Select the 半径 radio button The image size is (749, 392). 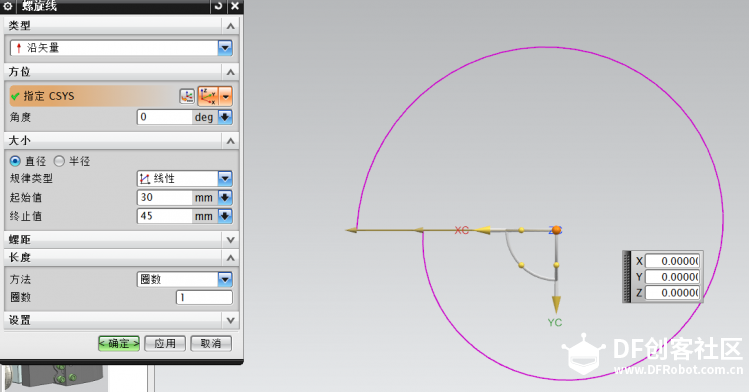pos(59,161)
